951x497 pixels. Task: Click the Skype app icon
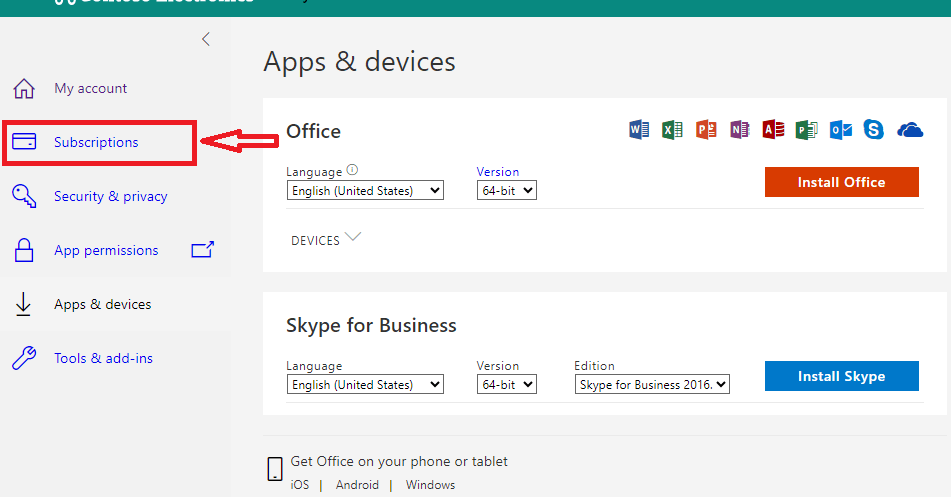(873, 130)
